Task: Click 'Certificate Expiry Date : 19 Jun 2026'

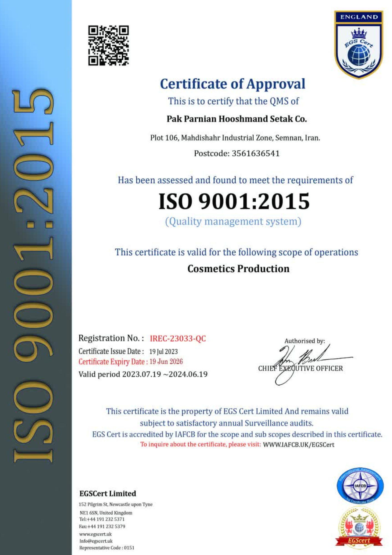Action: [x=131, y=362]
